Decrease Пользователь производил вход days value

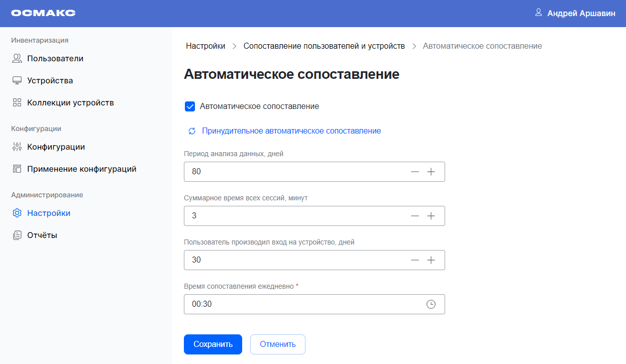tap(414, 260)
